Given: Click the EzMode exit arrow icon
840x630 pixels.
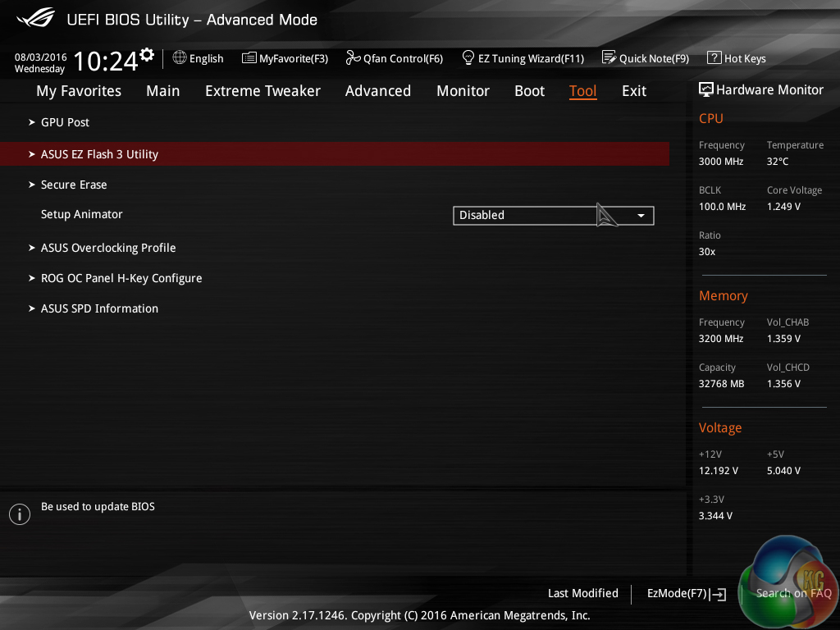Looking at the screenshot, I should 719,594.
